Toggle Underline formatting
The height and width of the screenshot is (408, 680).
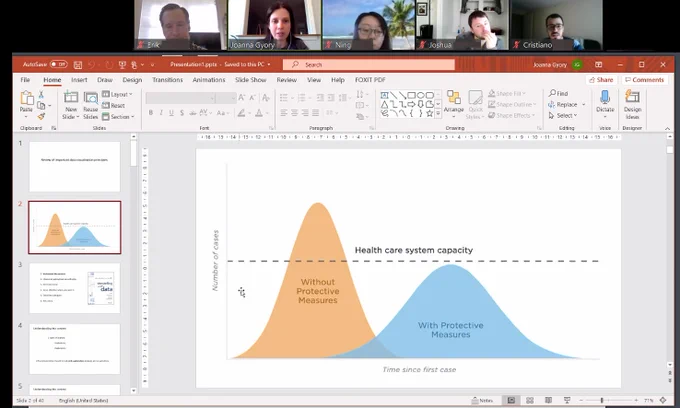click(x=171, y=113)
